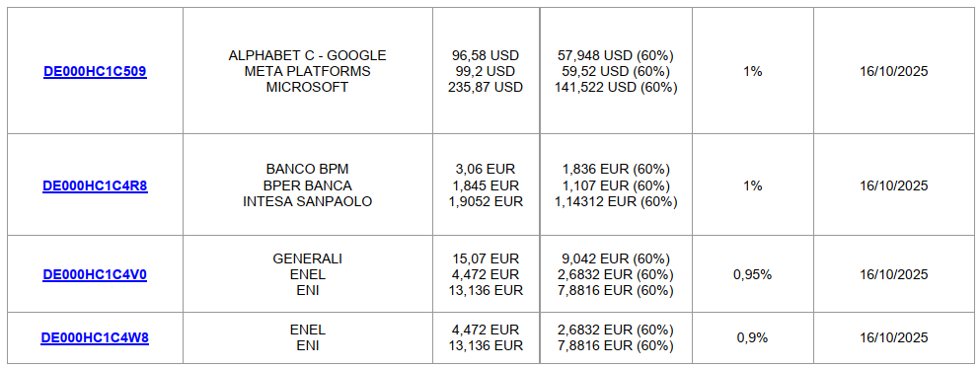The image size is (980, 368).
Task: Click the GENERALI underlying text
Action: [x=308, y=258]
